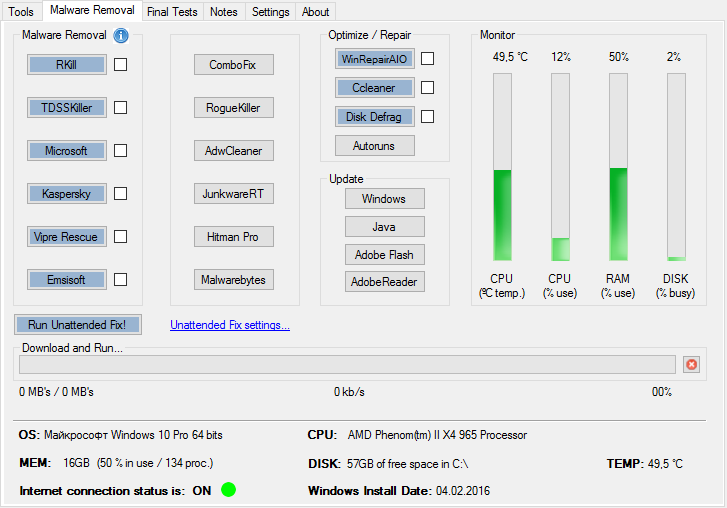Screen dimensions: 727x508
Task: Check the box next to Kaspersky
Action: (x=120, y=194)
